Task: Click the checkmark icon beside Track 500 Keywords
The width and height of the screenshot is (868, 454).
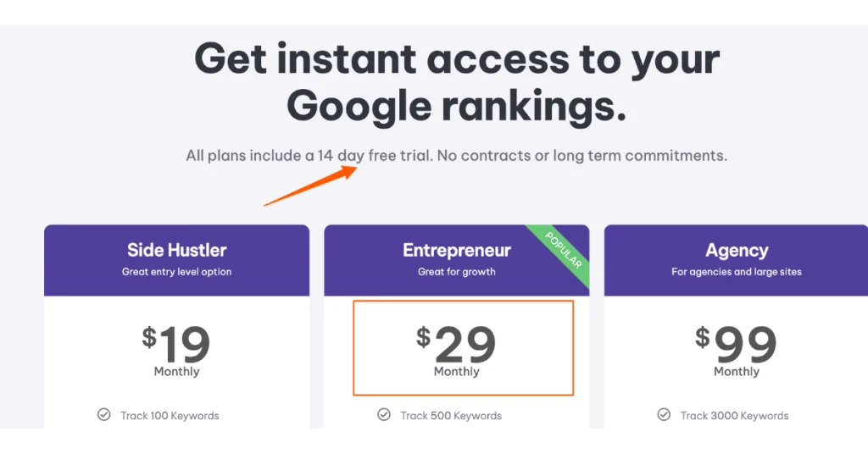Action: (x=384, y=415)
